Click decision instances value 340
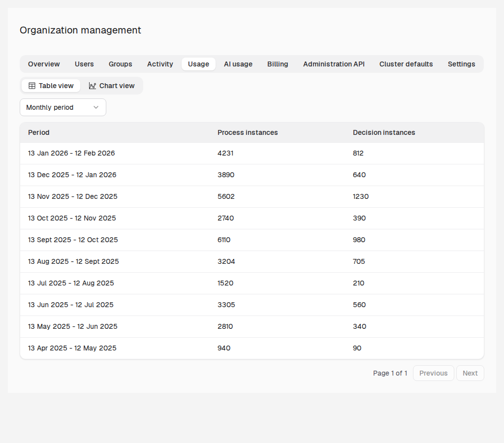 tap(359, 326)
